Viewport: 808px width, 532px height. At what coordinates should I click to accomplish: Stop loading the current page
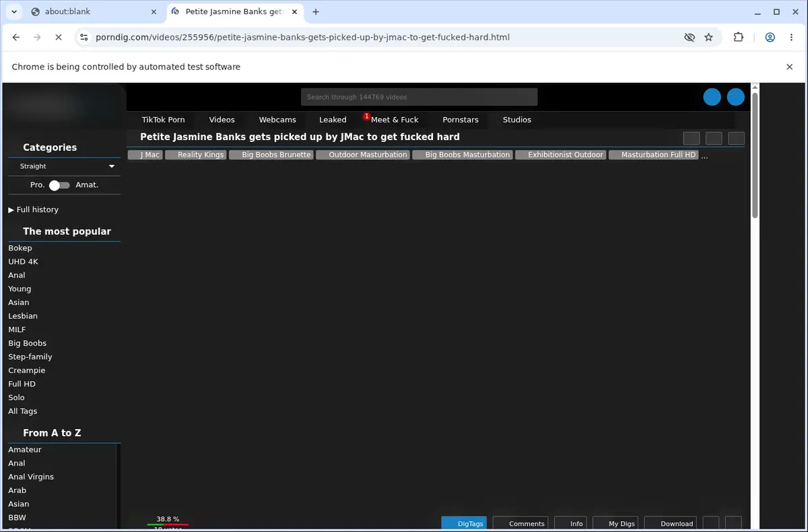[58, 38]
